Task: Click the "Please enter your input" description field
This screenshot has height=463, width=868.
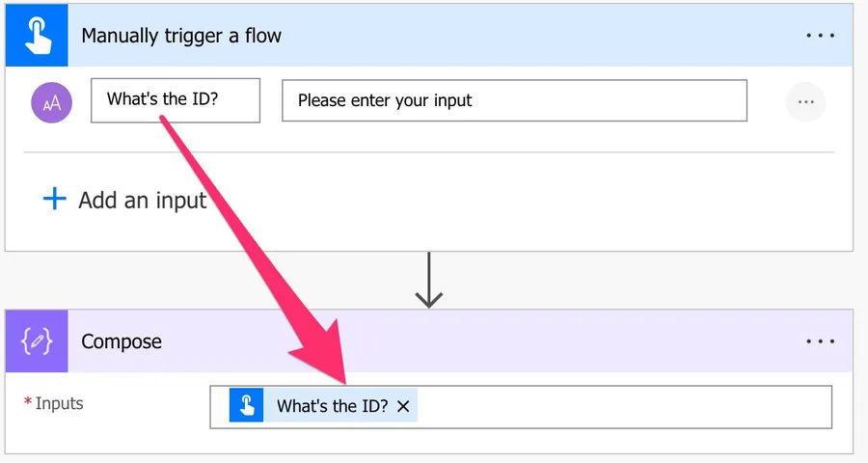Action: click(x=514, y=100)
